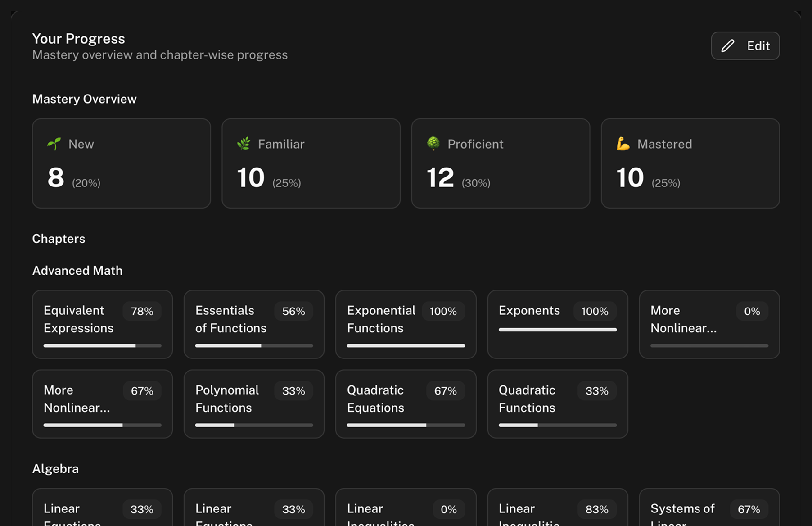The height and width of the screenshot is (526, 812).
Task: Click the Equivalent Expressions progress bar
Action: 102,345
